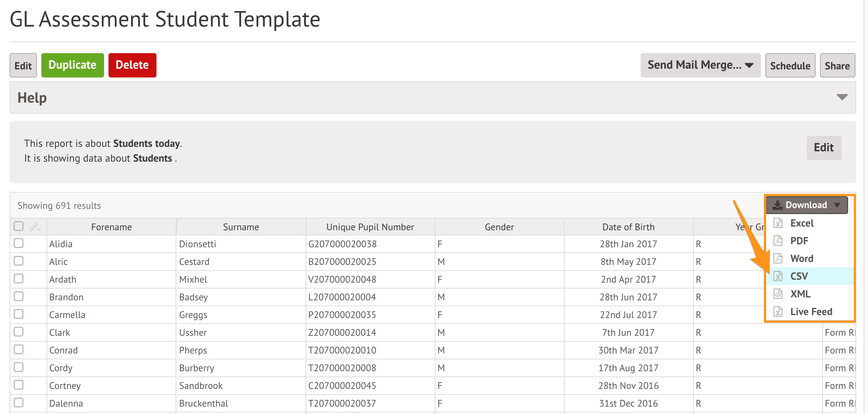Sort by Date of Birth column header

click(x=628, y=227)
